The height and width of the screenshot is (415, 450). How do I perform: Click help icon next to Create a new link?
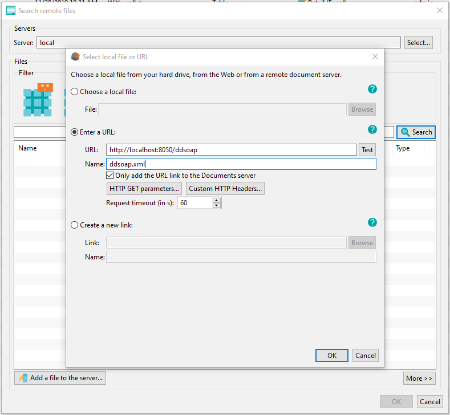(372, 223)
